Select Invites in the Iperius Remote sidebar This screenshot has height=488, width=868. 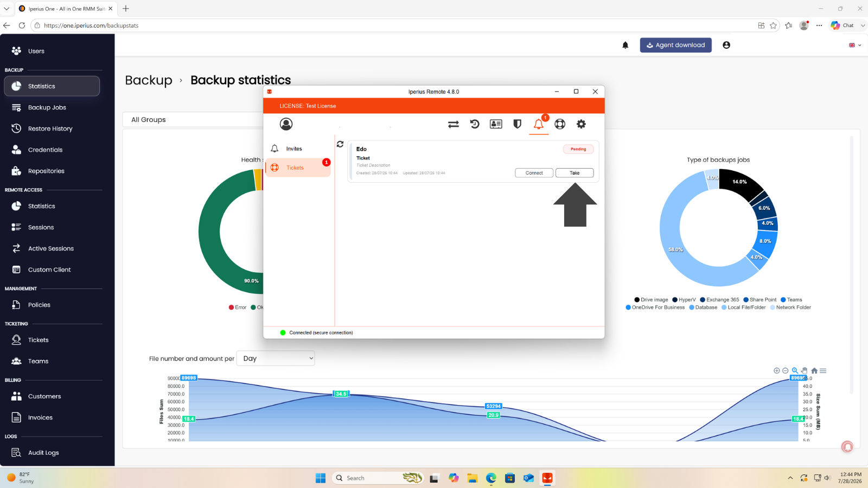coord(298,149)
